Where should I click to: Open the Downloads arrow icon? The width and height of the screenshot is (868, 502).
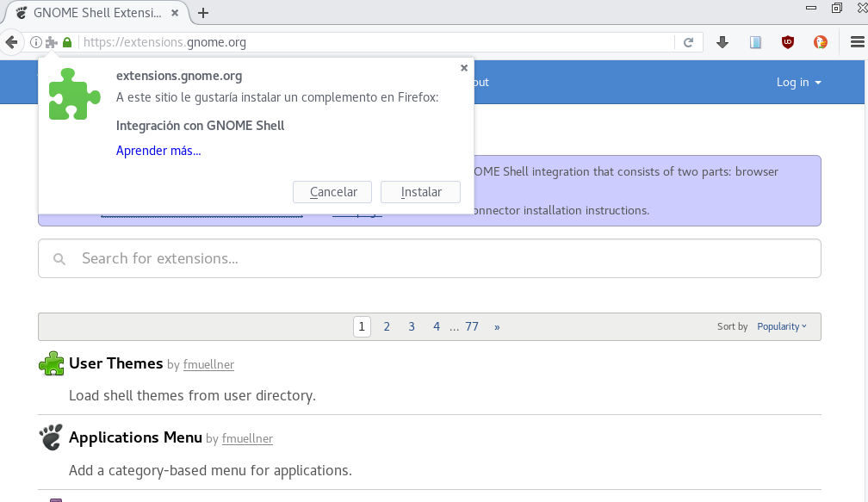point(722,42)
